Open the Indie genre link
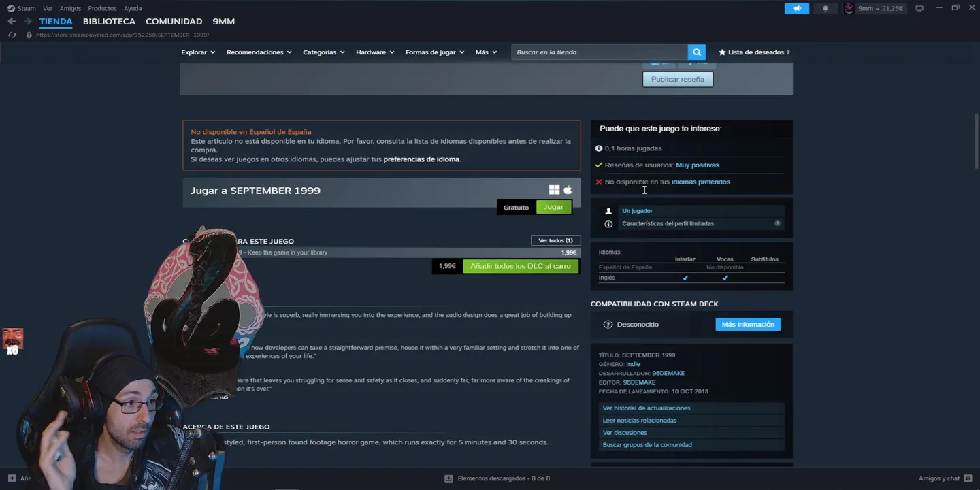Image resolution: width=980 pixels, height=490 pixels. [x=633, y=364]
